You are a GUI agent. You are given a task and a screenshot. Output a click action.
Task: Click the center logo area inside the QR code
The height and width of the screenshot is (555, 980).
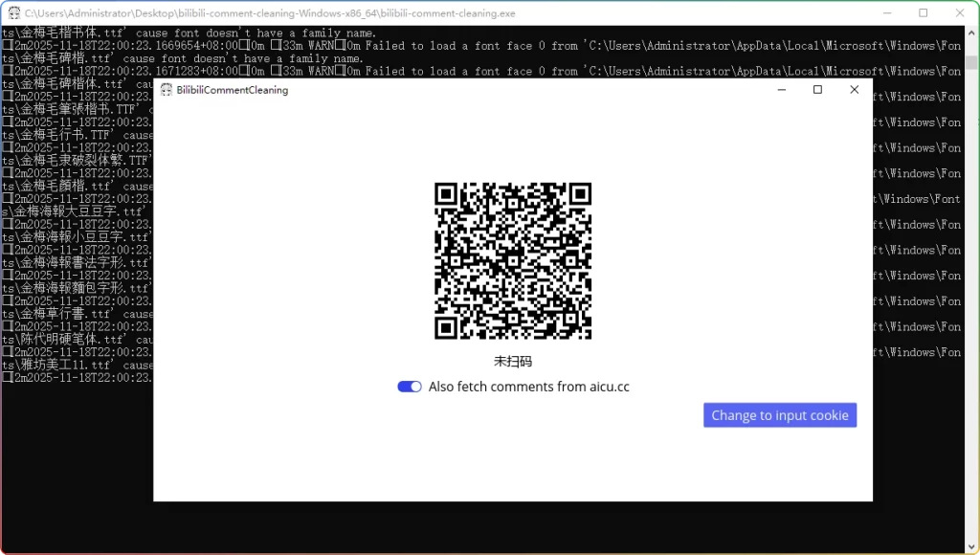(x=513, y=260)
